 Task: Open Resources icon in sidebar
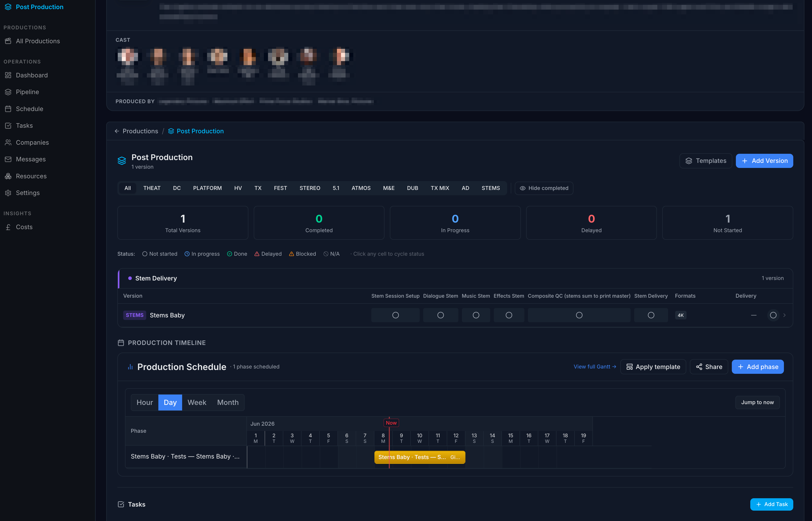(x=8, y=176)
